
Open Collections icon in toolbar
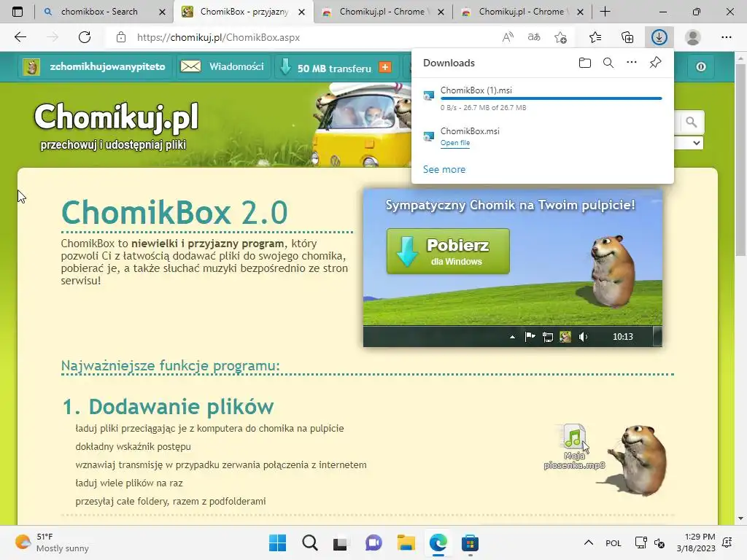[x=627, y=37]
